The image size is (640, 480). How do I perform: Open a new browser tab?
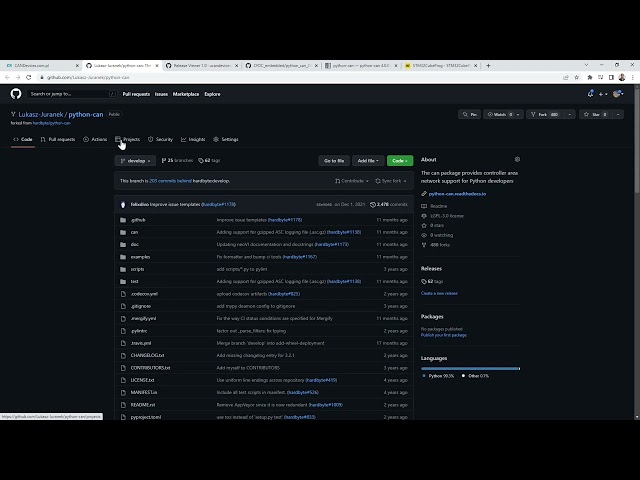point(488,65)
